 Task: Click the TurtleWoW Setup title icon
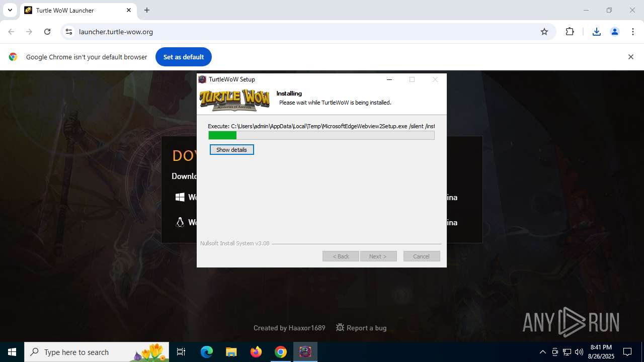pyautogui.click(x=202, y=79)
